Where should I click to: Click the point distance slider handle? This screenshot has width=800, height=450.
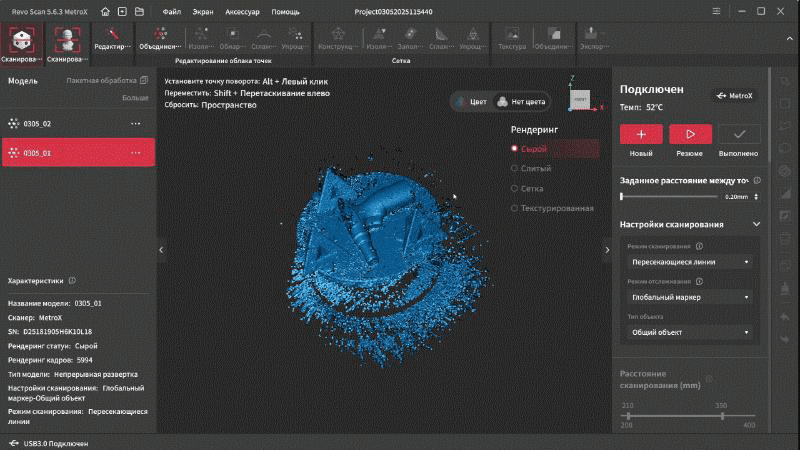(623, 196)
